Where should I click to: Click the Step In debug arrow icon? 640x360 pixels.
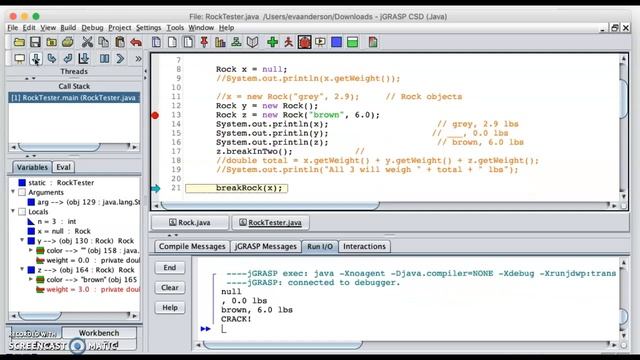52,59
